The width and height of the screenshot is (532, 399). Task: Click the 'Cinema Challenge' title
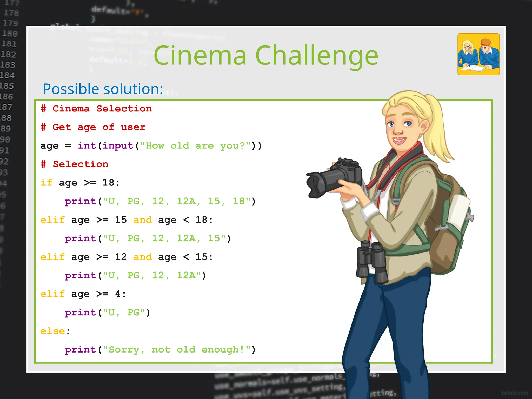click(266, 56)
